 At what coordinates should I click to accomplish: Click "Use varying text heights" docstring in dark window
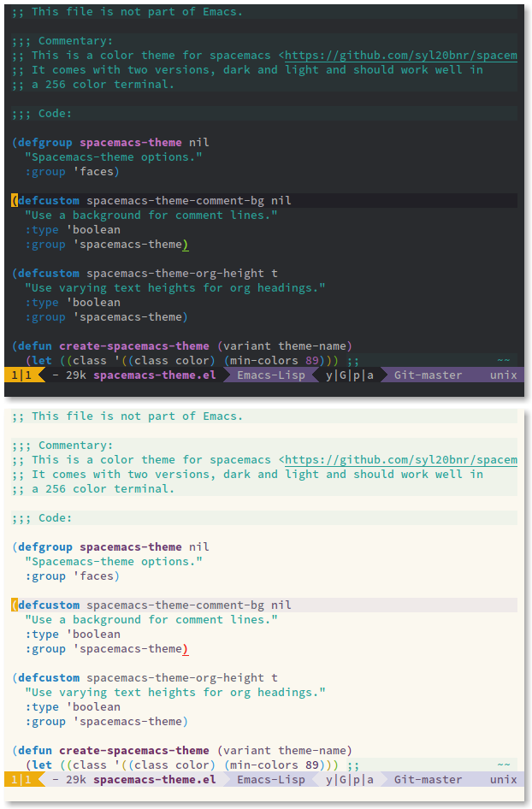tap(175, 288)
